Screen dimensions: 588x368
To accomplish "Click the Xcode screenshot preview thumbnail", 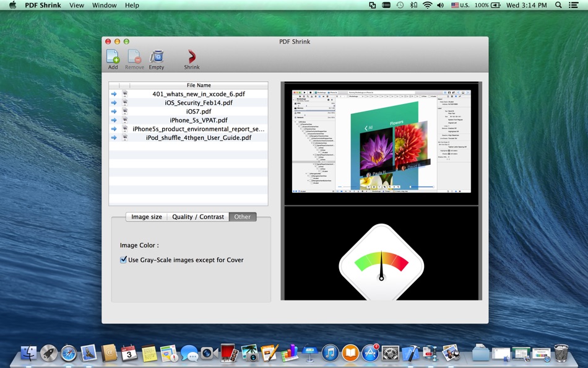I will pos(381,142).
